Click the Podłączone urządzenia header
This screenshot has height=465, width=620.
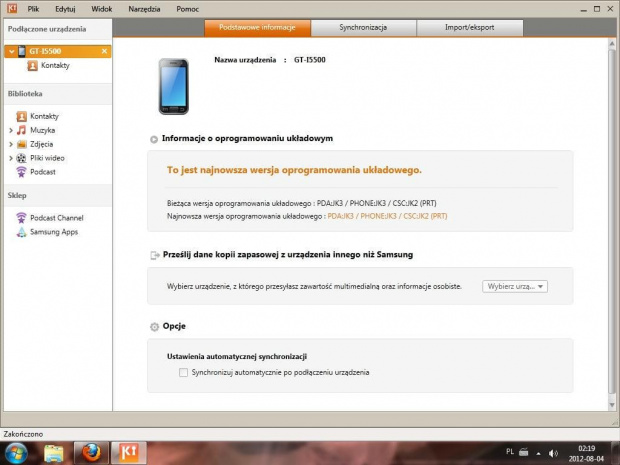[x=47, y=29]
